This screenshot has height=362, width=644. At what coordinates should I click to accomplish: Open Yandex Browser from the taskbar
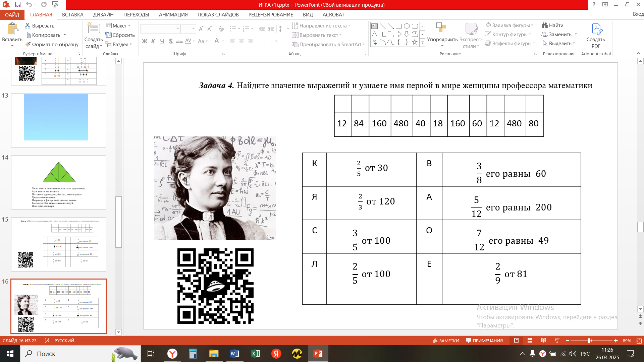(x=172, y=354)
